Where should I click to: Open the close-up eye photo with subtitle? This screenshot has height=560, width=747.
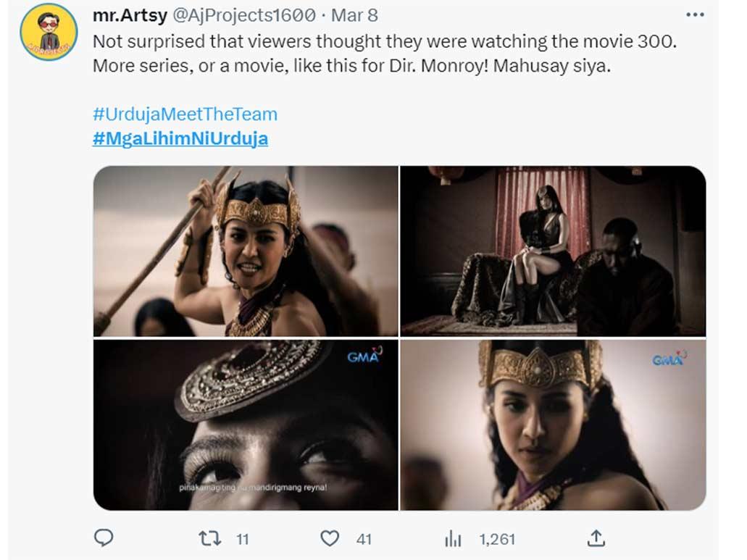[246, 425]
